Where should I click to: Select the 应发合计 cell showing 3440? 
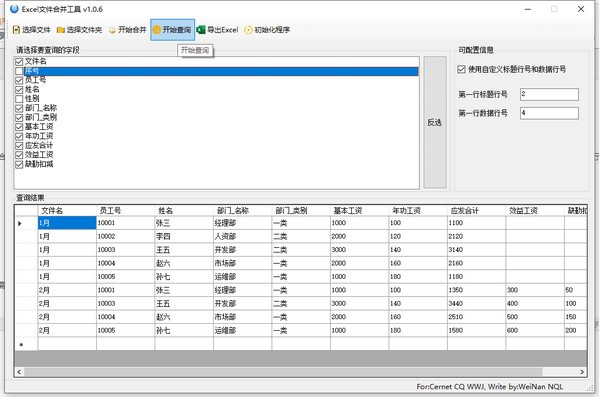tap(476, 304)
